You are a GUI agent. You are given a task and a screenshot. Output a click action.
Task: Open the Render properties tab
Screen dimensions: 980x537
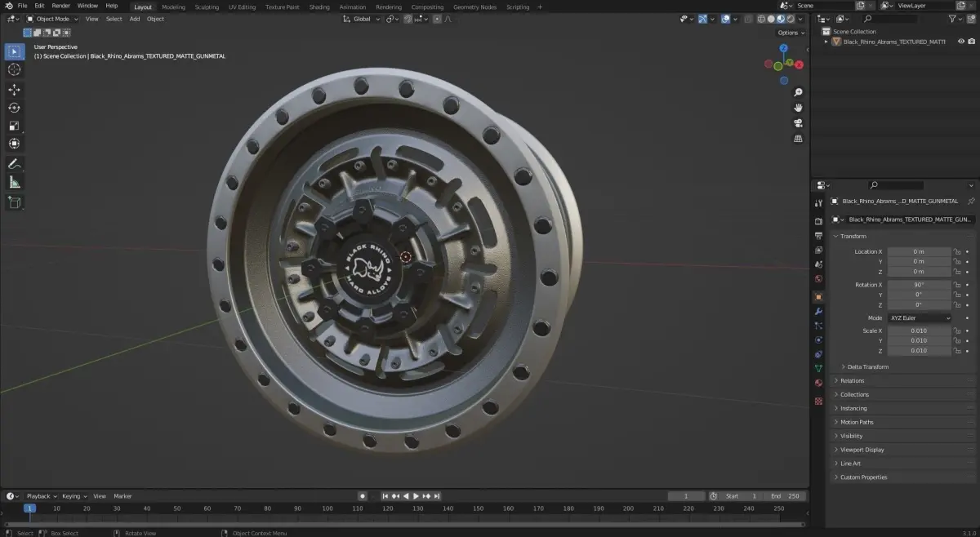tap(818, 221)
